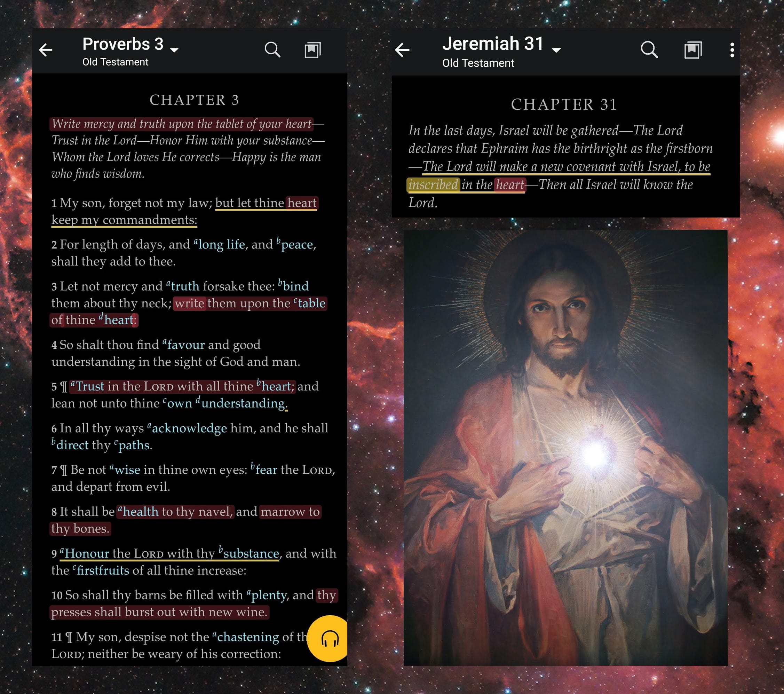Open the three-dot overflow menu
This screenshot has height=694, width=784.
[732, 50]
